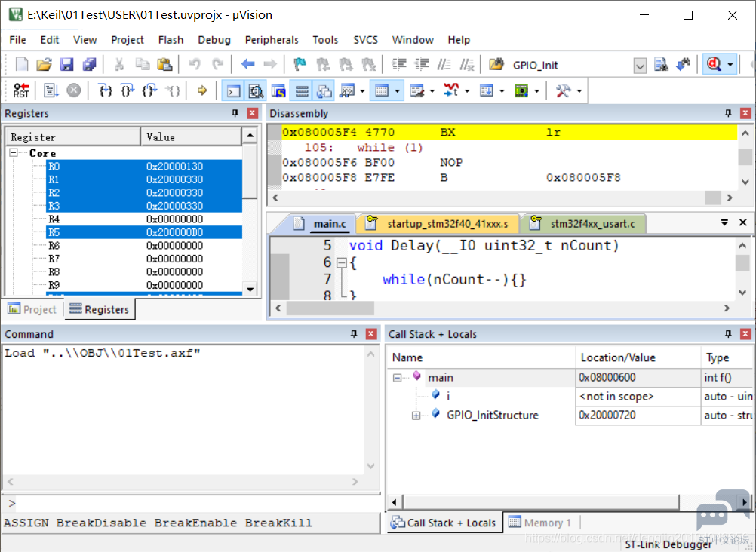Click the RST reset CPU icon
This screenshot has height=552, width=756.
20,90
